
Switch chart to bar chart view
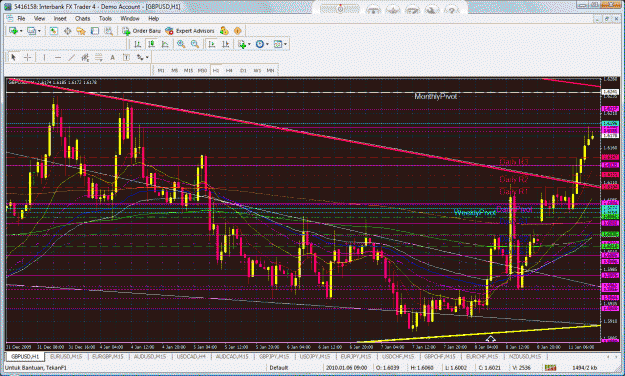[138, 44]
